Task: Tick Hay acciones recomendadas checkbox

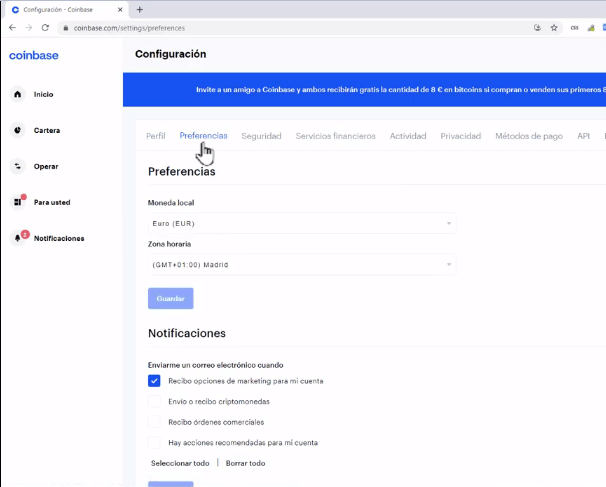Action: point(154,442)
